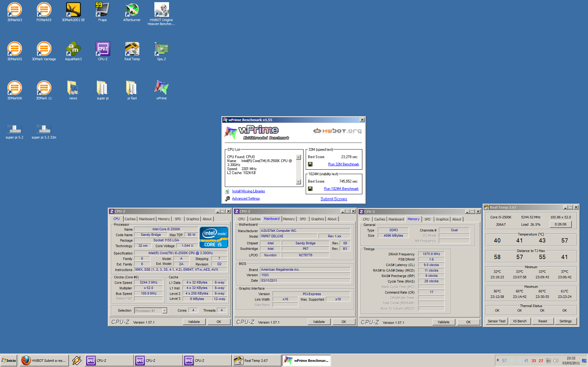Click Run 1024M Benchmark link
This screenshot has width=588, height=367.
pos(341,189)
